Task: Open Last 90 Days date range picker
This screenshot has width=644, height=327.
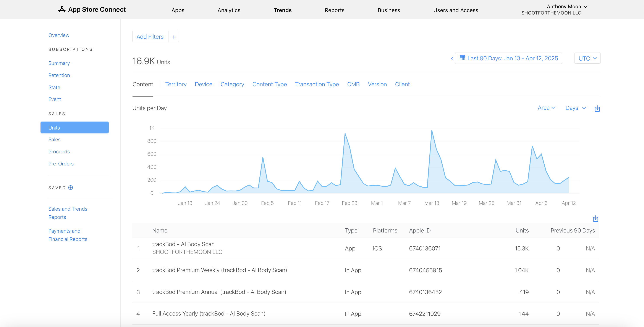Action: point(508,58)
